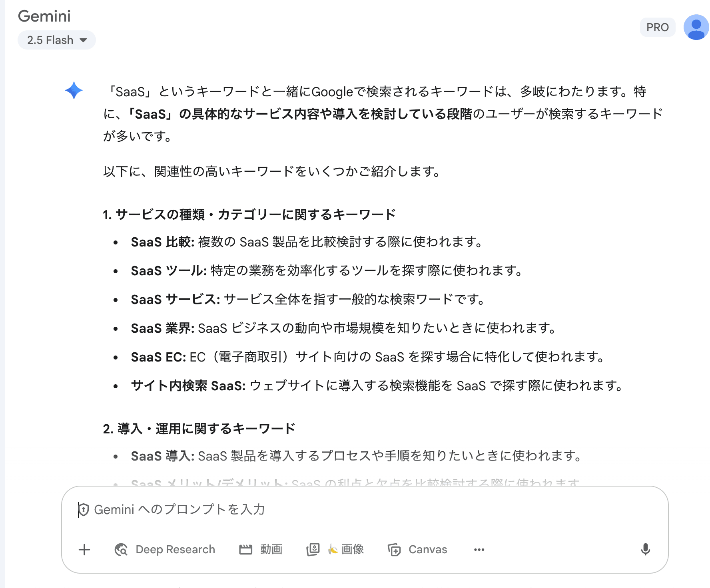This screenshot has height=588, width=710.
Task: Click the blue Gemini sparkle icon
Action: 74,91
